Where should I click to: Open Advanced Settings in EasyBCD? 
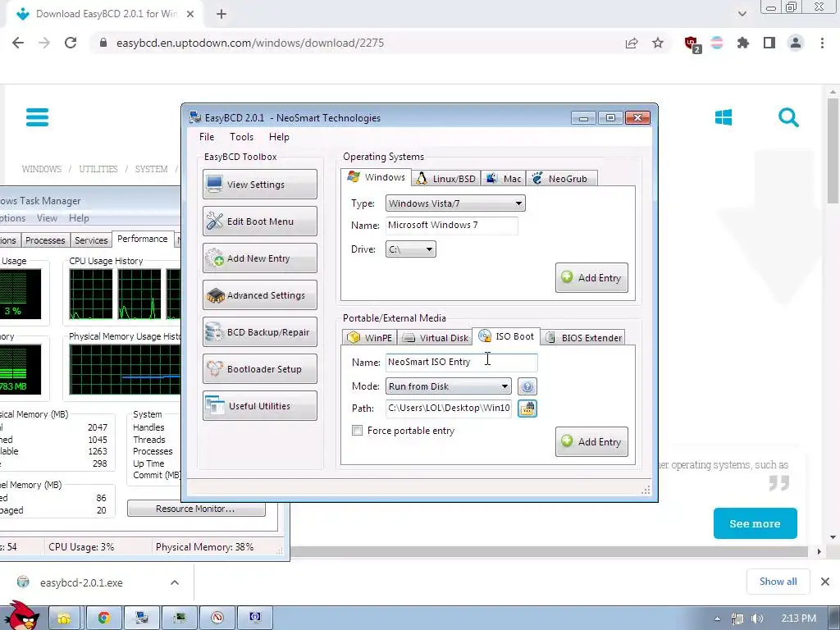coord(260,295)
